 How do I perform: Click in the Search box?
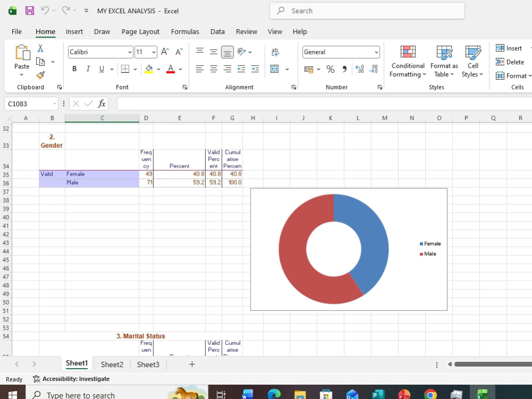coord(367,11)
